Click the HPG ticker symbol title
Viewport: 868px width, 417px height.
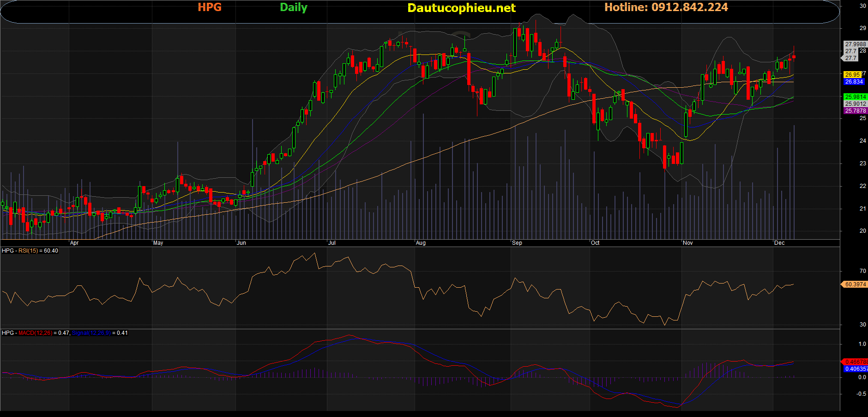(210, 7)
